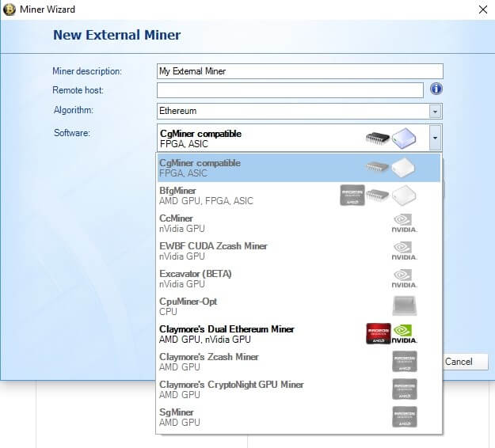Click the NVIDIA logo next to CcMiner
The width and height of the screenshot is (495, 448).
coord(404,223)
